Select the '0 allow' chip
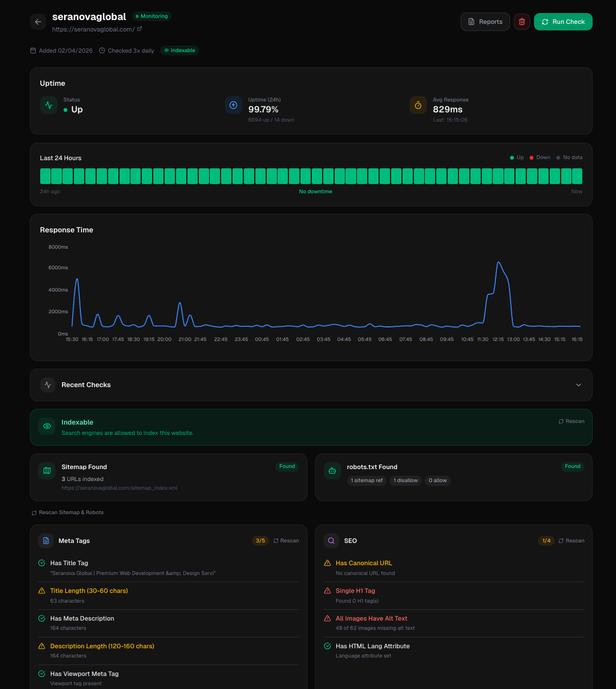Viewport: 616px width, 689px height. pos(438,481)
